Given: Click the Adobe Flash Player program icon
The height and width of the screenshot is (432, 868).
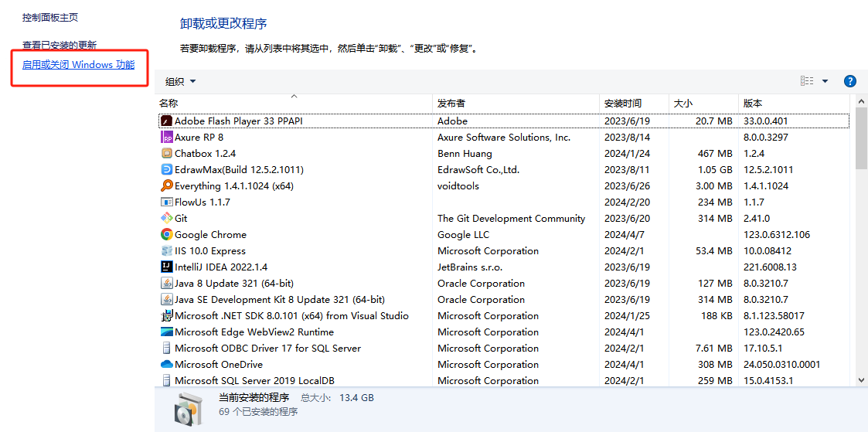Looking at the screenshot, I should 166,121.
